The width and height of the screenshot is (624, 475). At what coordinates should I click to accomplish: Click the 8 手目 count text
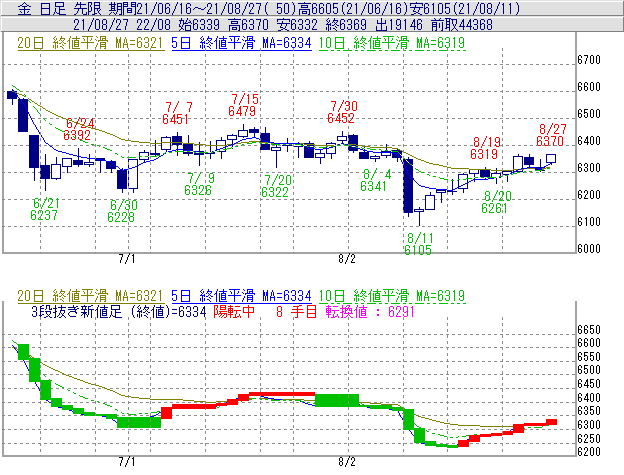pos(296,311)
